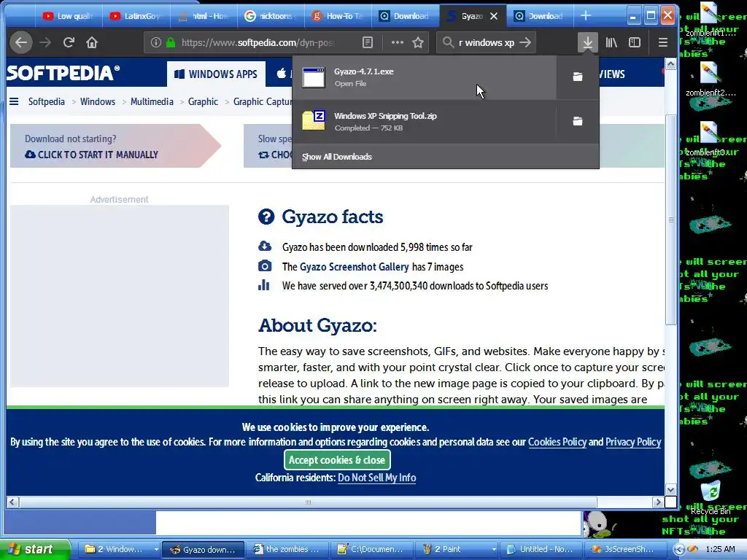
Task: Click the vertical scrollbar down arrow
Action: coord(671,490)
